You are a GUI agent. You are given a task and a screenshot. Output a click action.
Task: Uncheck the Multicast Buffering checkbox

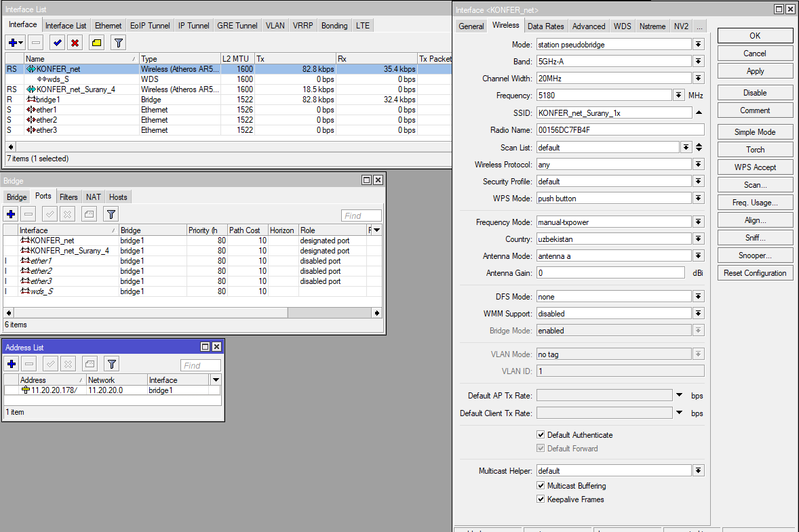(541, 486)
